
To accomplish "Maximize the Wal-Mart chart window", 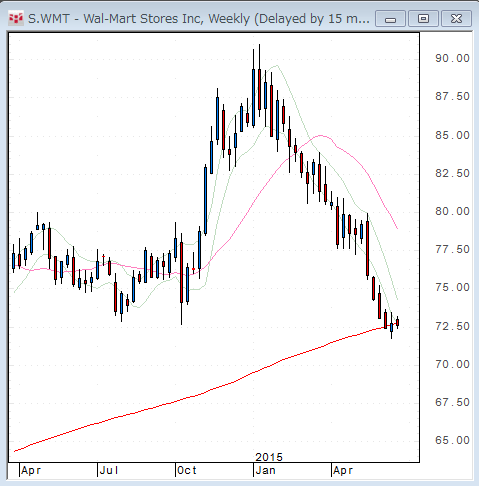I will (423, 19).
